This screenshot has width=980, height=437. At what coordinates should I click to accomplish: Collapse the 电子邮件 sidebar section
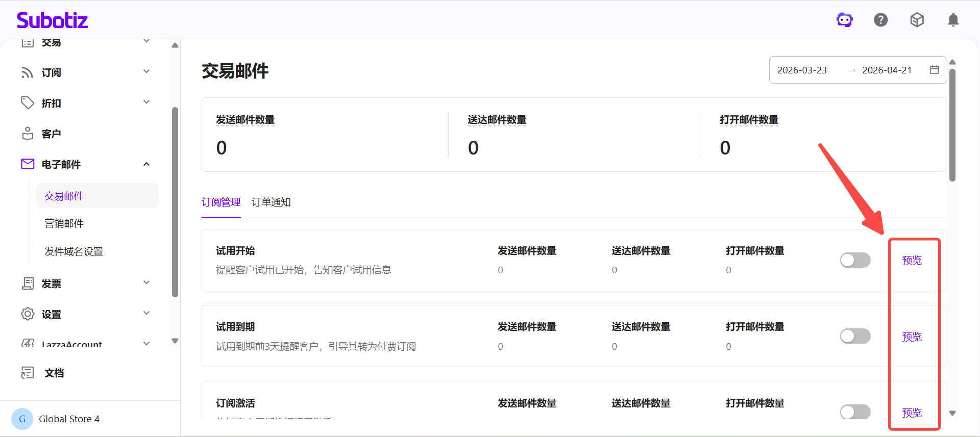(146, 164)
